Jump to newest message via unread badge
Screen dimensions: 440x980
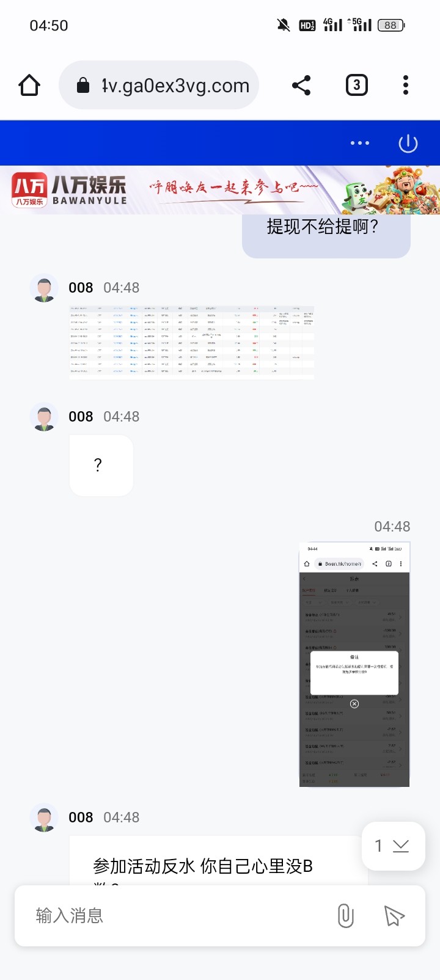click(394, 846)
